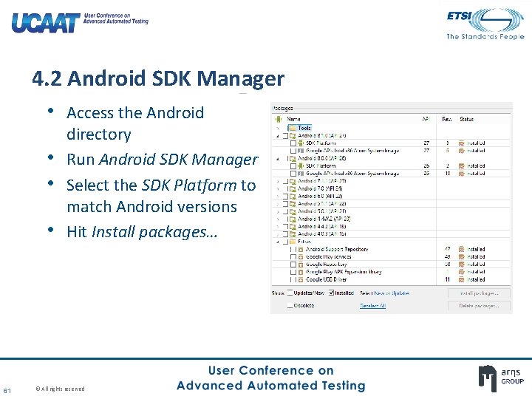
Task: Click revision value 11 for Google USB Driver
Action: 447,279
